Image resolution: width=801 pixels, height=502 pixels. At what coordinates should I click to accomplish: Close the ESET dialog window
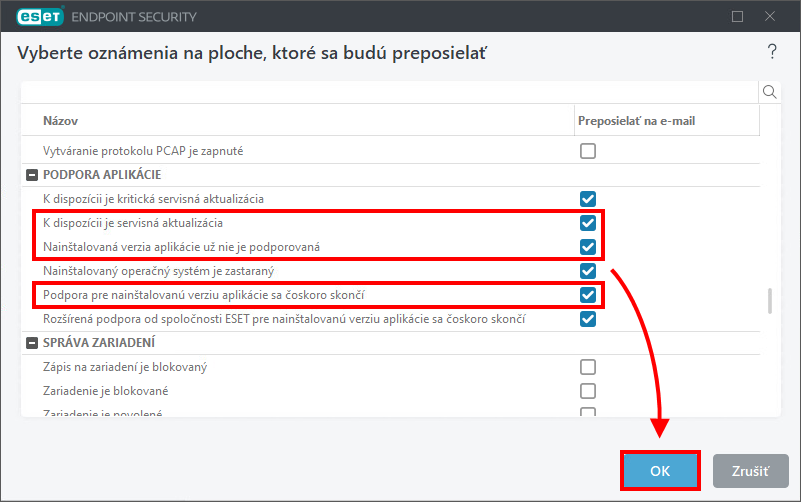[770, 17]
